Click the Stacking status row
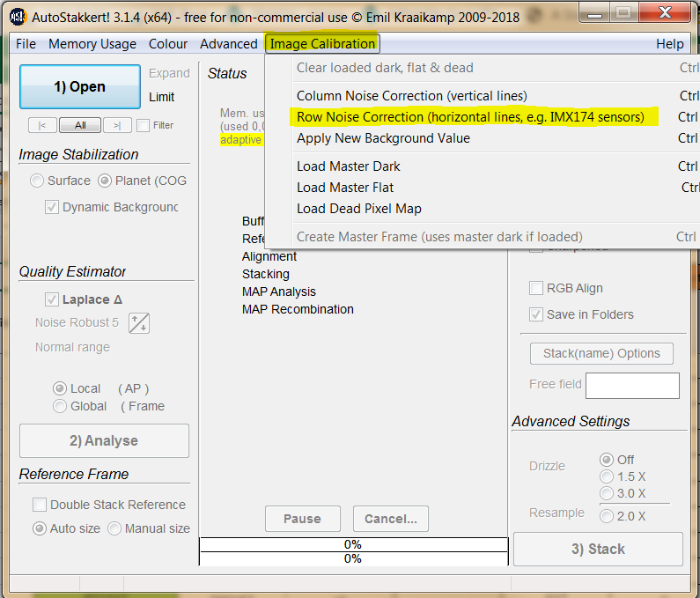The width and height of the screenshot is (700, 598). [266, 274]
